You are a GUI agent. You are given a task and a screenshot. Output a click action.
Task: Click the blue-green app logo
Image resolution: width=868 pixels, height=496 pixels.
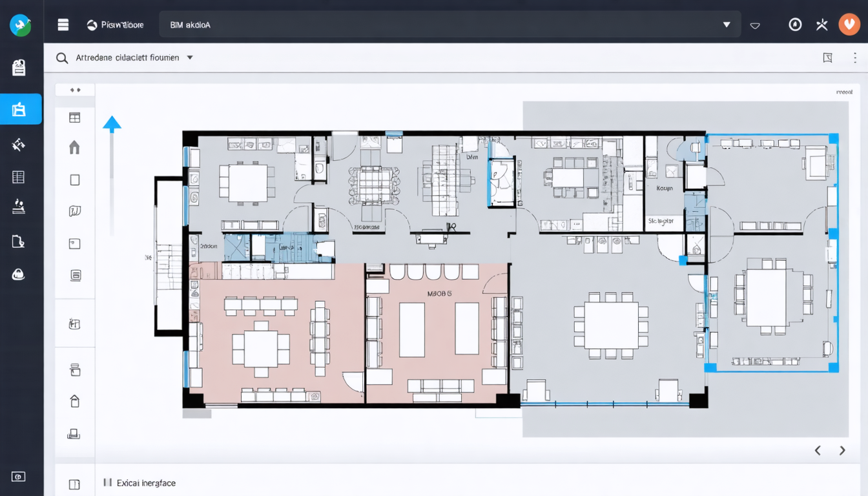pos(21,25)
